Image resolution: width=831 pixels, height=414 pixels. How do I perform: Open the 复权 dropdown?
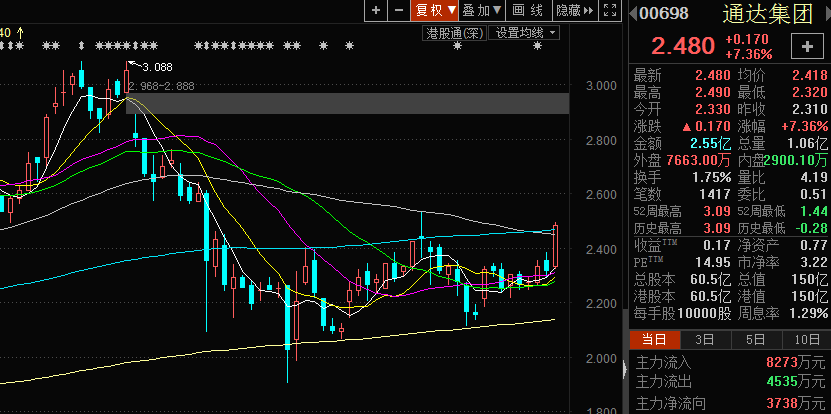tap(436, 10)
